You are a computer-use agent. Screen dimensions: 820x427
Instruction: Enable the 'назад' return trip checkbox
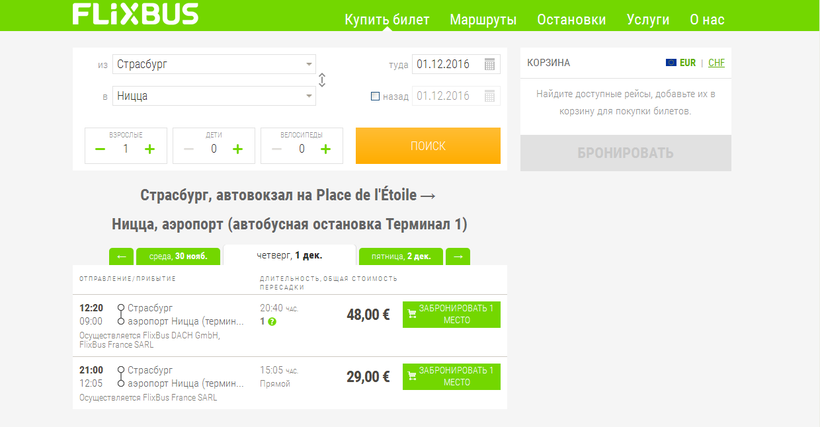pyautogui.click(x=375, y=97)
